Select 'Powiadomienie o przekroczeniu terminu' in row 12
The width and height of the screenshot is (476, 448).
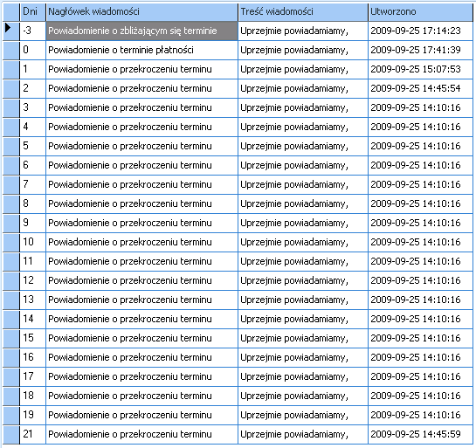141,280
